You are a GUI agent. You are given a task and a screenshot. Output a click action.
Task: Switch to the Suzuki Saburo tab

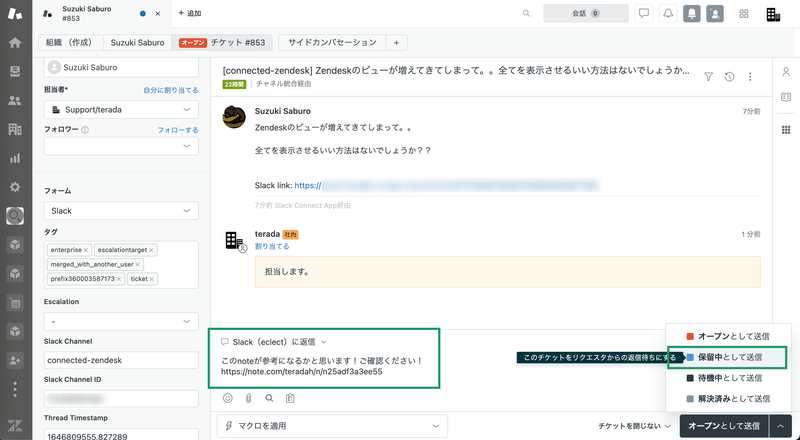click(x=138, y=42)
